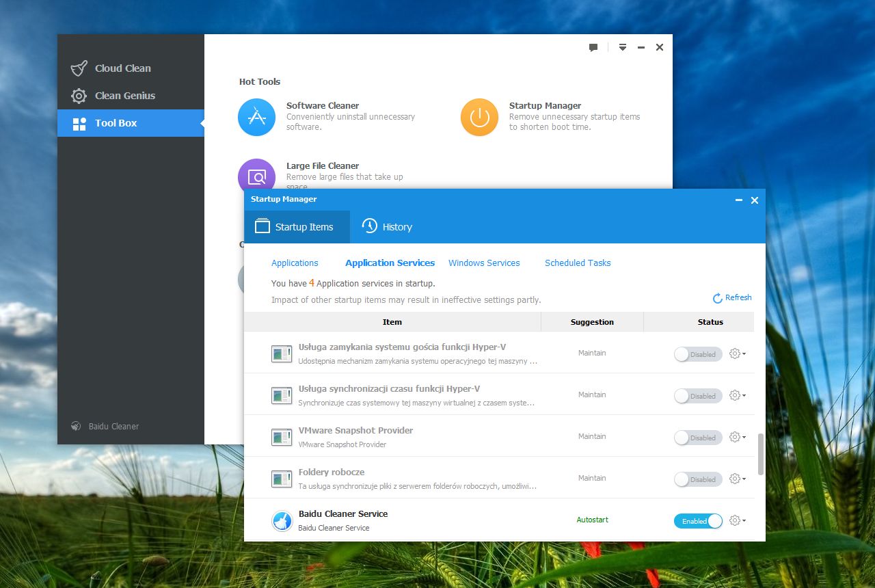Click the Item column header
875x588 pixels.
[x=392, y=322]
